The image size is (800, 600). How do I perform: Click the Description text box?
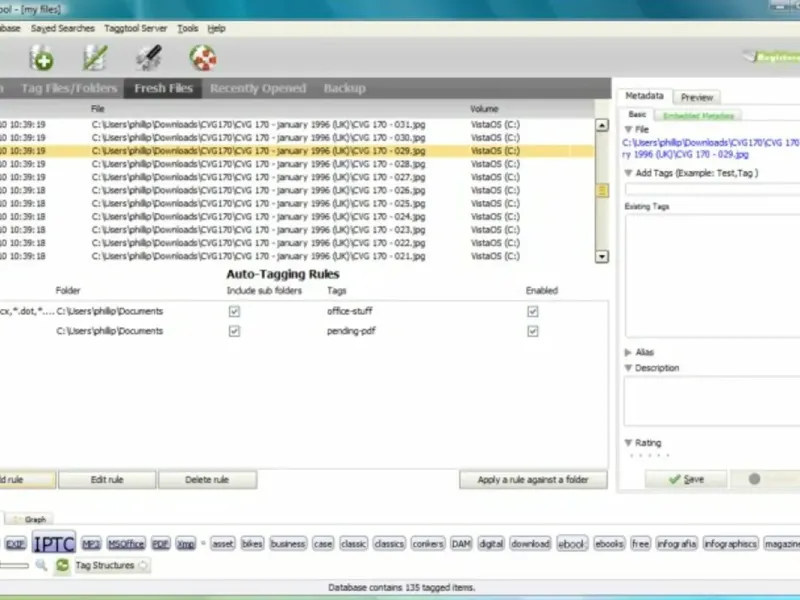pos(712,401)
